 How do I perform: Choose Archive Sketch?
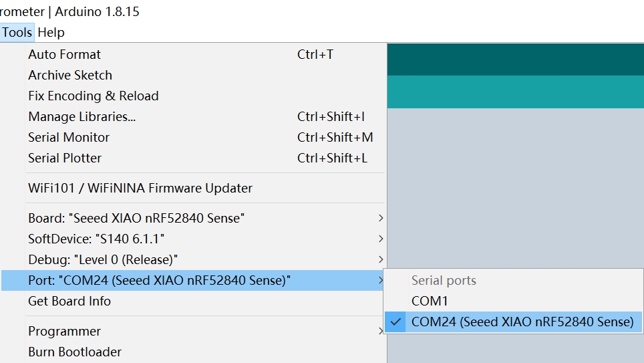(x=194, y=76)
